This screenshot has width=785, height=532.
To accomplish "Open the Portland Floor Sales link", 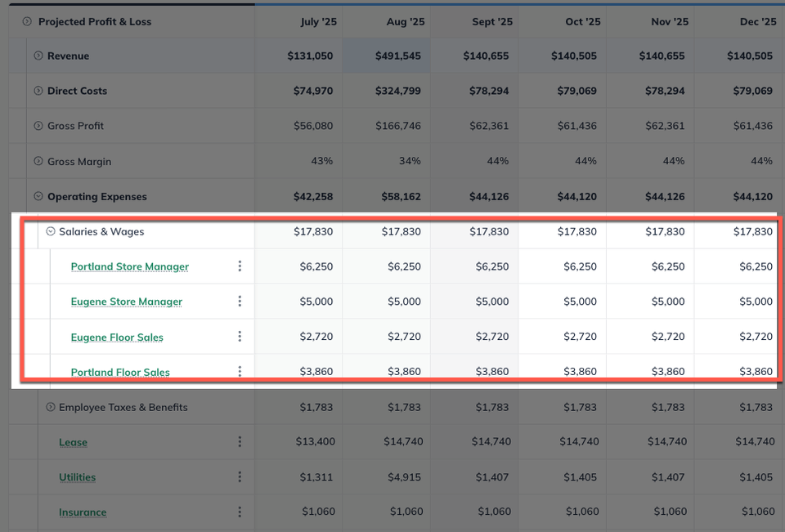I will coord(120,372).
